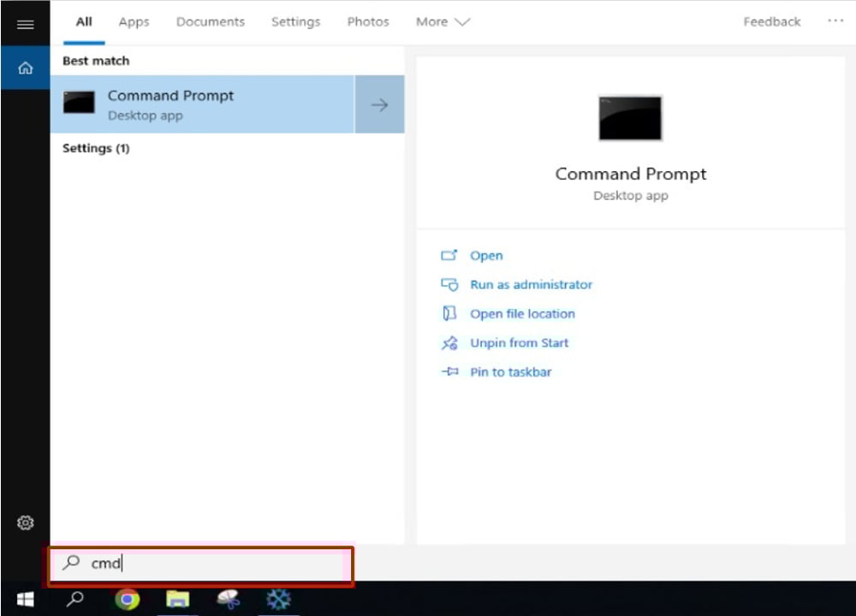856x616 pixels.
Task: Select Open file location
Action: 522,313
